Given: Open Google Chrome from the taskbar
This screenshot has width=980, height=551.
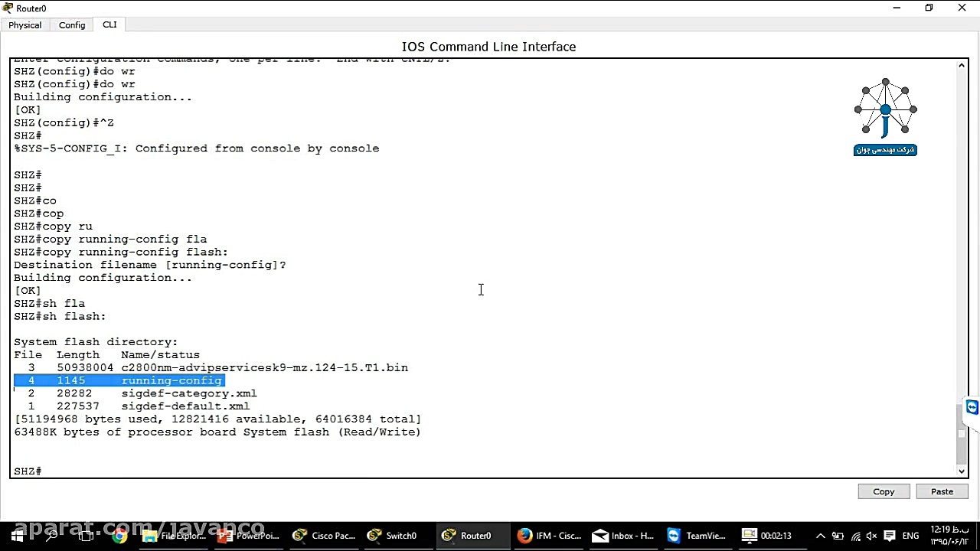Looking at the screenshot, I should pos(119,536).
